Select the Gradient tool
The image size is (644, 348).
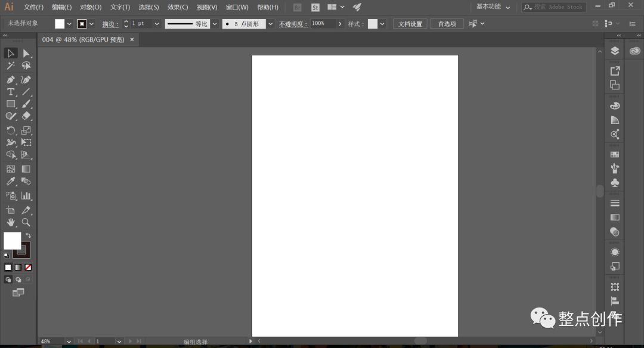click(x=26, y=169)
